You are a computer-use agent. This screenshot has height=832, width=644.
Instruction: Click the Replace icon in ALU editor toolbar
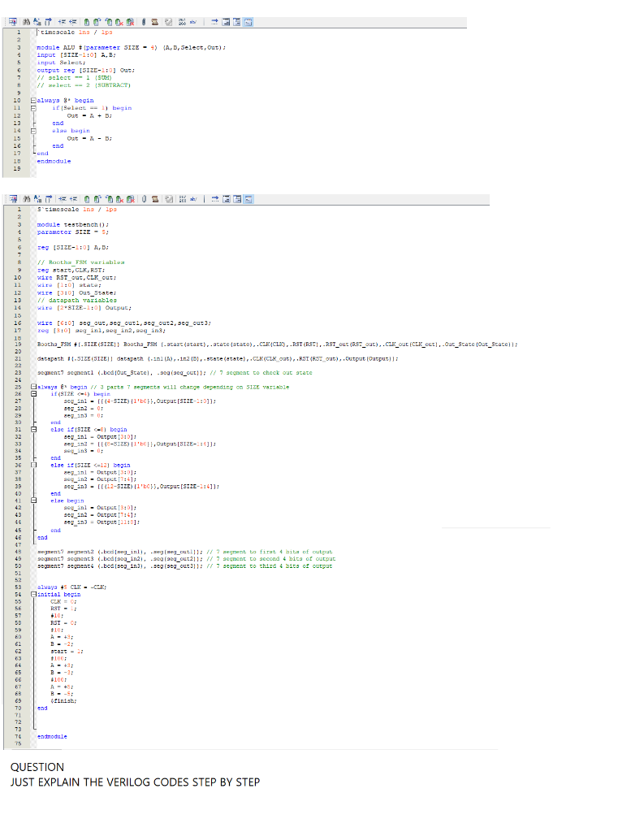click(37, 22)
